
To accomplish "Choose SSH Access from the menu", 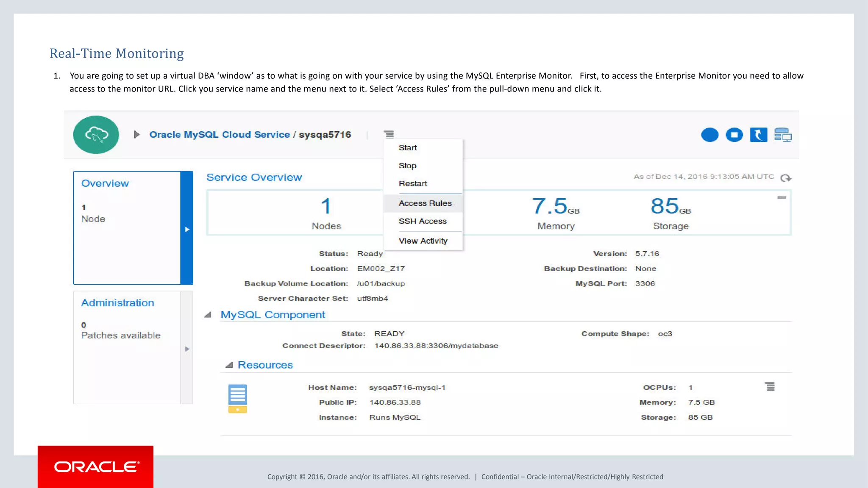I will point(423,221).
